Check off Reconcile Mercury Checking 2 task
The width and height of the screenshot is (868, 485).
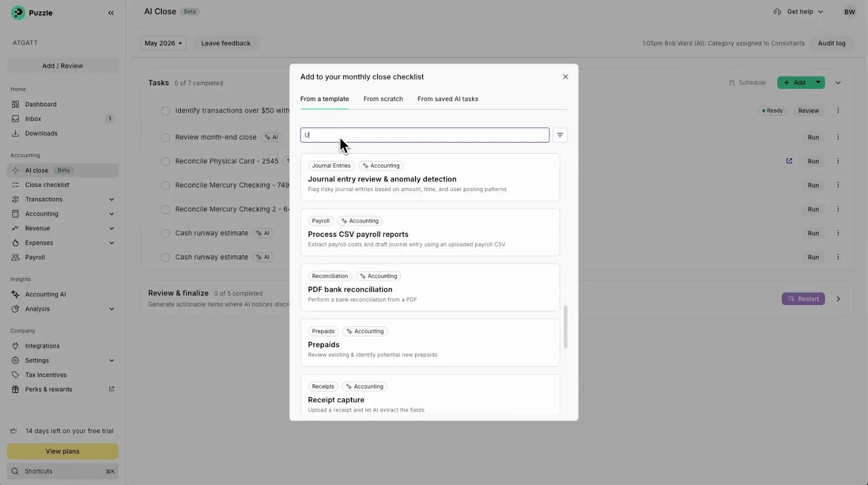[165, 210]
